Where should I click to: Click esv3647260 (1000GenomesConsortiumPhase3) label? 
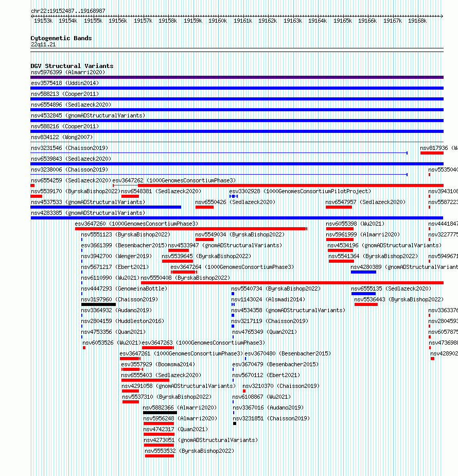pos(136,224)
